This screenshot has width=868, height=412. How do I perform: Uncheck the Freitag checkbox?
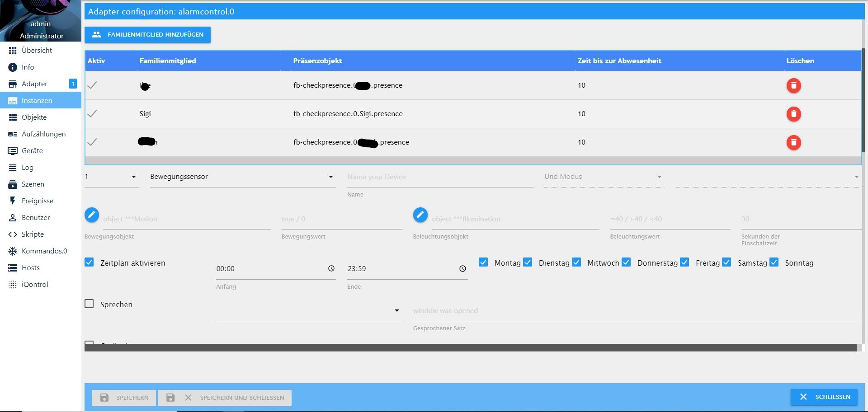tap(684, 262)
